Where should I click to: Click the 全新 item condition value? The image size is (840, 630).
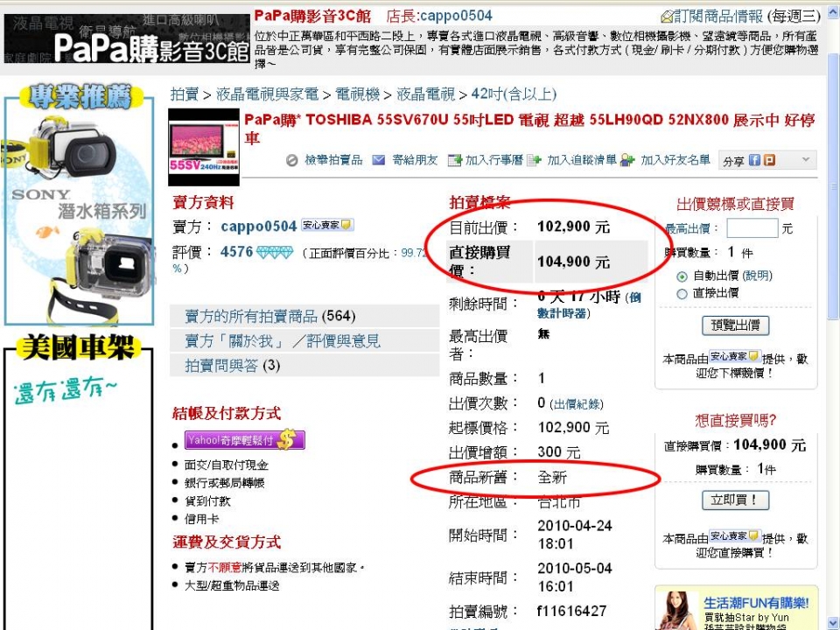click(552, 478)
